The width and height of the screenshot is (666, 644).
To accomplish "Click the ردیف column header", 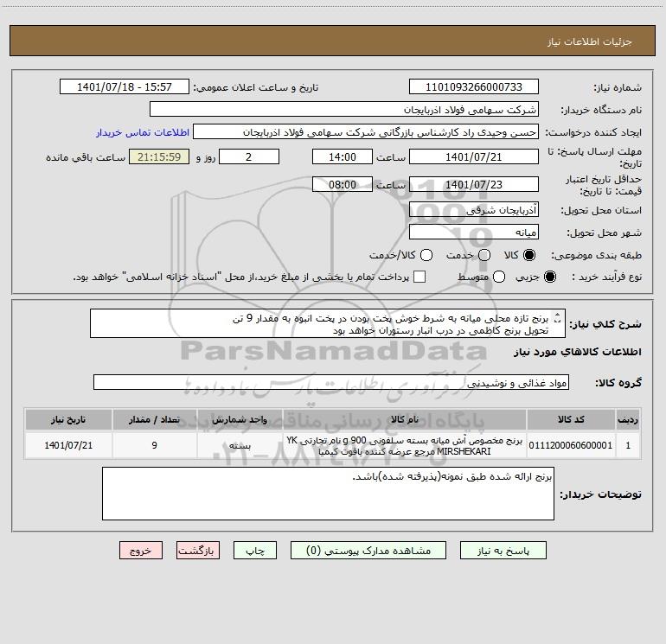I will (x=628, y=419).
